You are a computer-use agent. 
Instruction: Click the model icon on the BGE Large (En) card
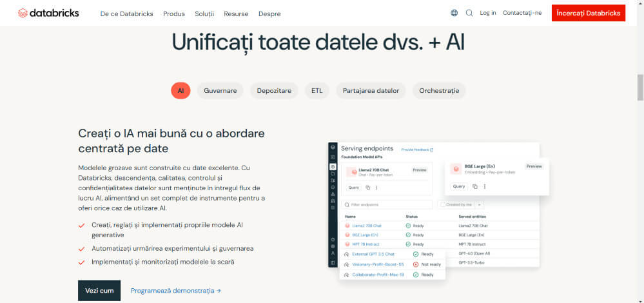(456, 169)
